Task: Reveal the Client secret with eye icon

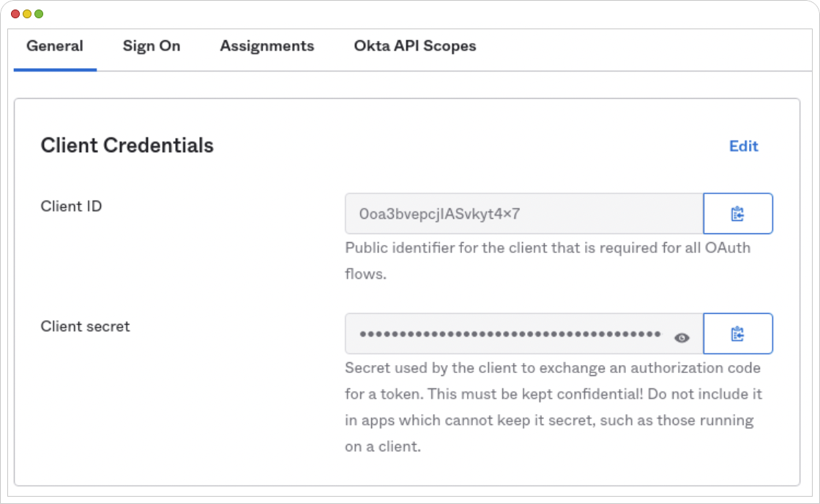Action: click(x=682, y=338)
